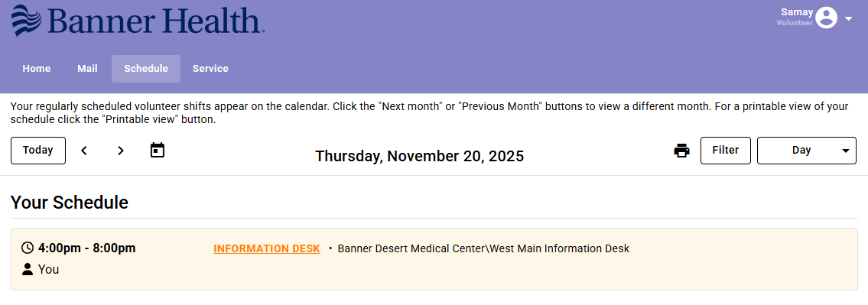Click the Thursday, November 20, 2025 heading
868x305 pixels.
420,156
